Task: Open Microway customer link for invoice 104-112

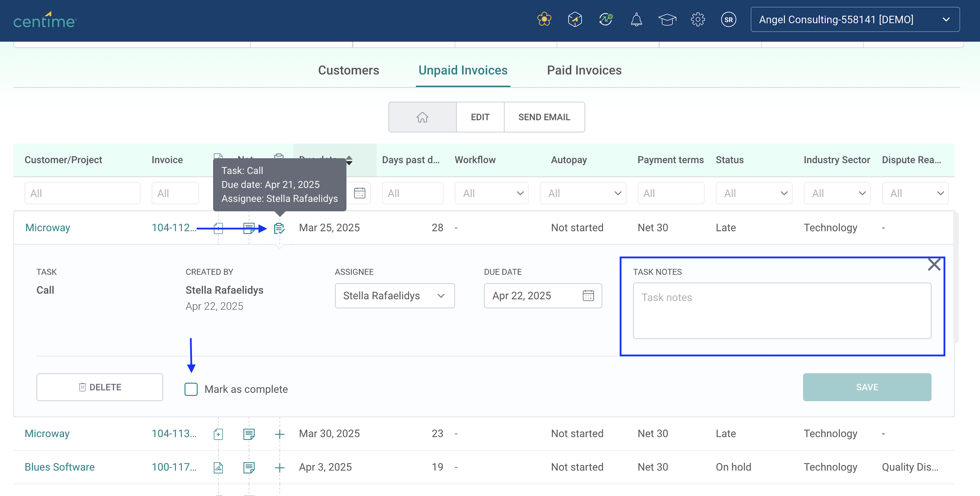Action: tap(48, 228)
